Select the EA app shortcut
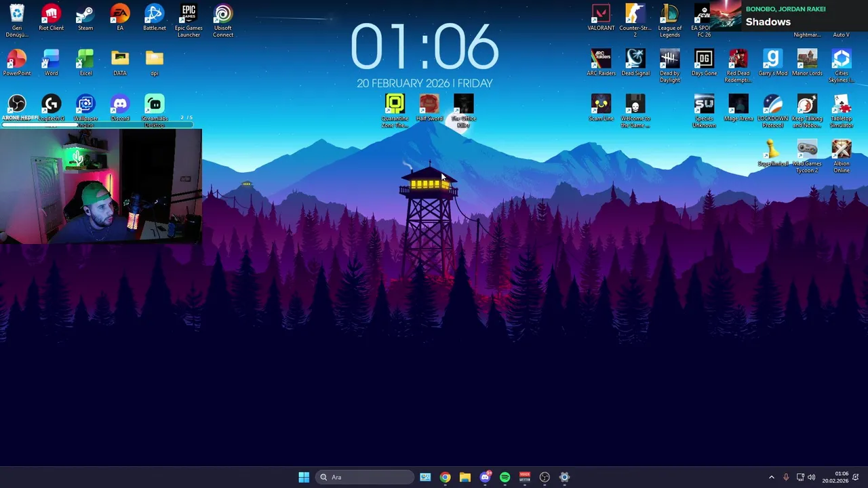This screenshot has width=868, height=488. click(x=120, y=18)
